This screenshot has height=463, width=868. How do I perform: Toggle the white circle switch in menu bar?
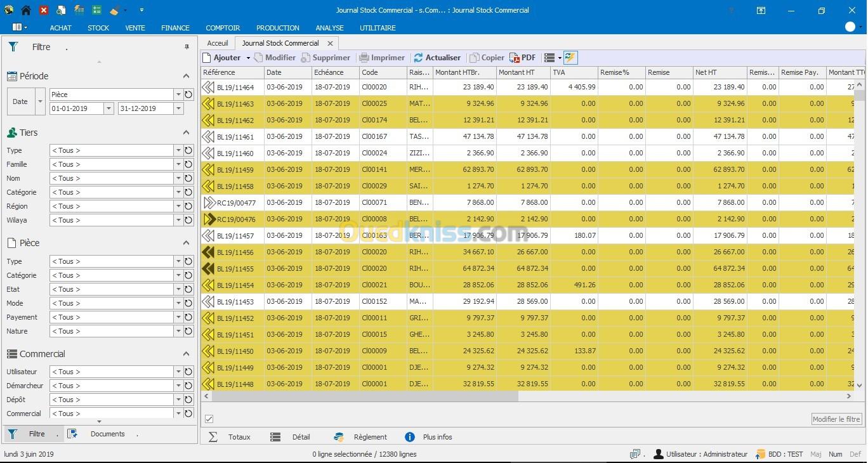[x=850, y=27]
